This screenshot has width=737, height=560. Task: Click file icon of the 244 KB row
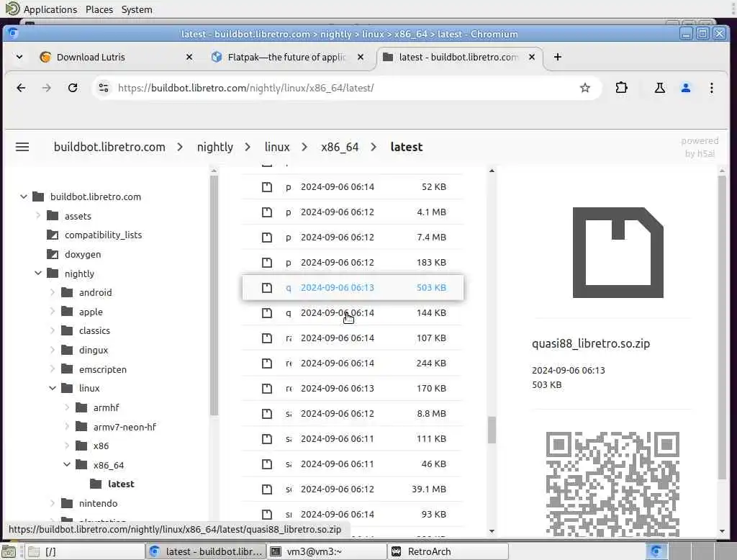266,363
